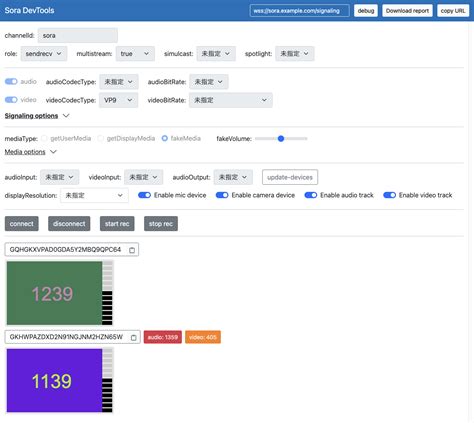Open the videoInput device dropdown
Screen dimensions: 474x423
[144, 177]
